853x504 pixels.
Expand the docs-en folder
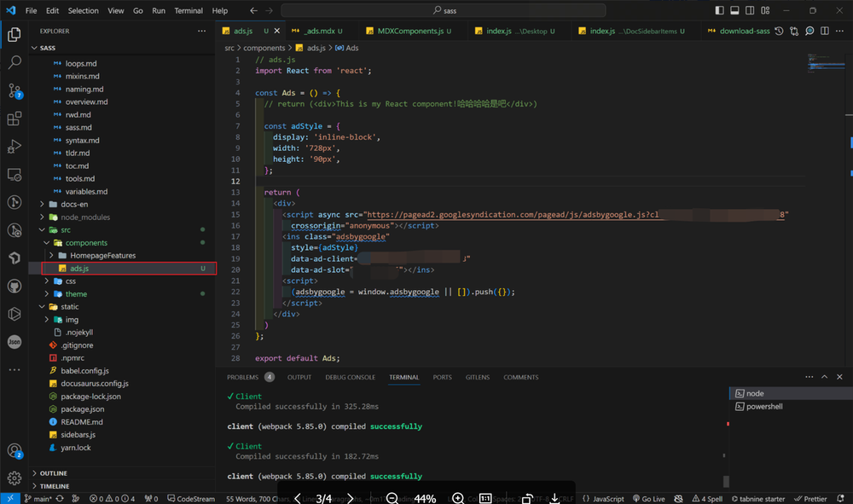(73, 205)
